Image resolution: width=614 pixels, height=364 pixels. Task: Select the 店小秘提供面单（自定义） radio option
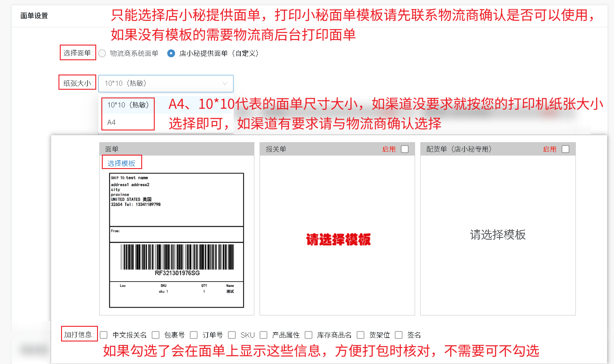coord(171,53)
